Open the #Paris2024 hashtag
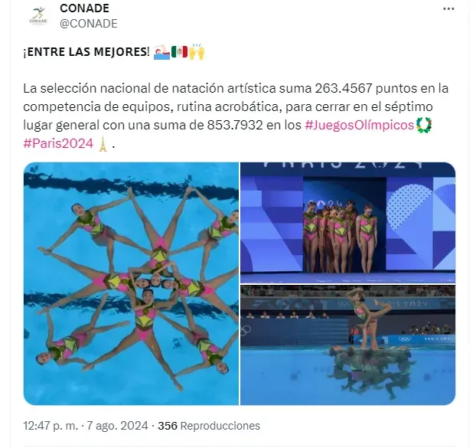Viewport: 476px width, 448px height. click(58, 143)
